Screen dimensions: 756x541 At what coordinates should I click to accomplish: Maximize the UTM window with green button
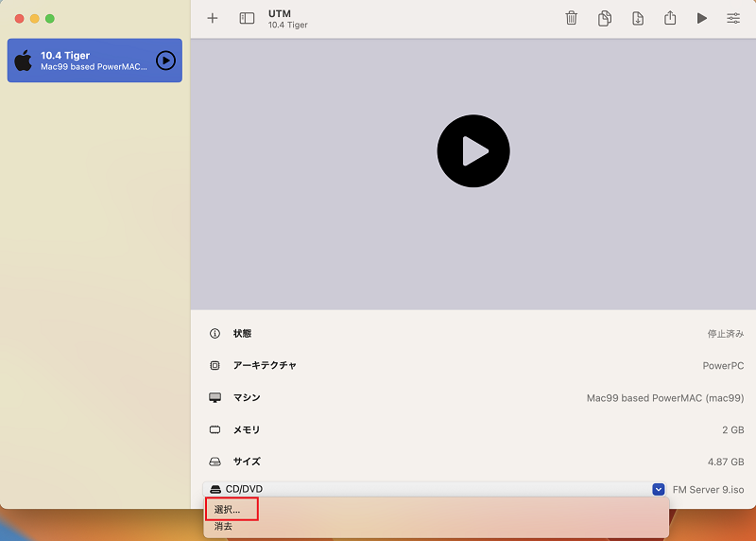tap(50, 18)
